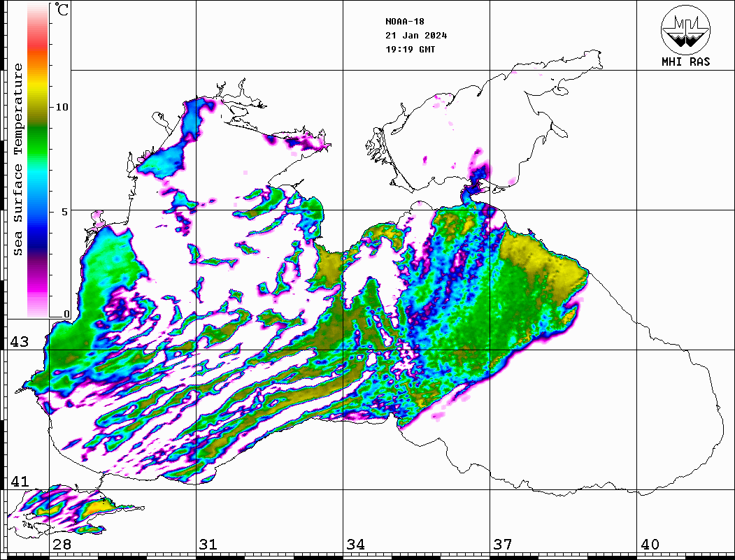Image resolution: width=735 pixels, height=560 pixels.
Task: Click latitude label '43'
Action: coord(20,342)
